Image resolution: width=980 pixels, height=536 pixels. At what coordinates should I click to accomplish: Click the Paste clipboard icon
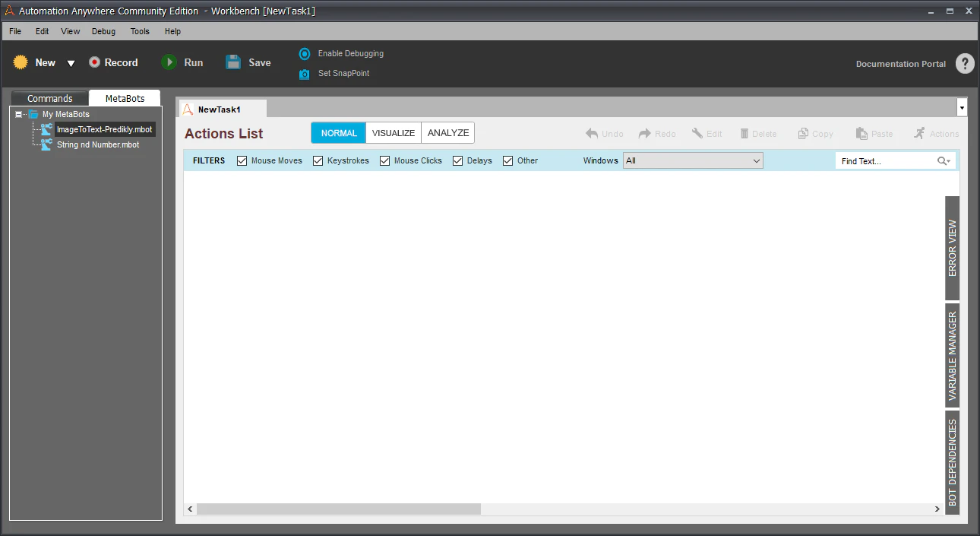(x=861, y=134)
